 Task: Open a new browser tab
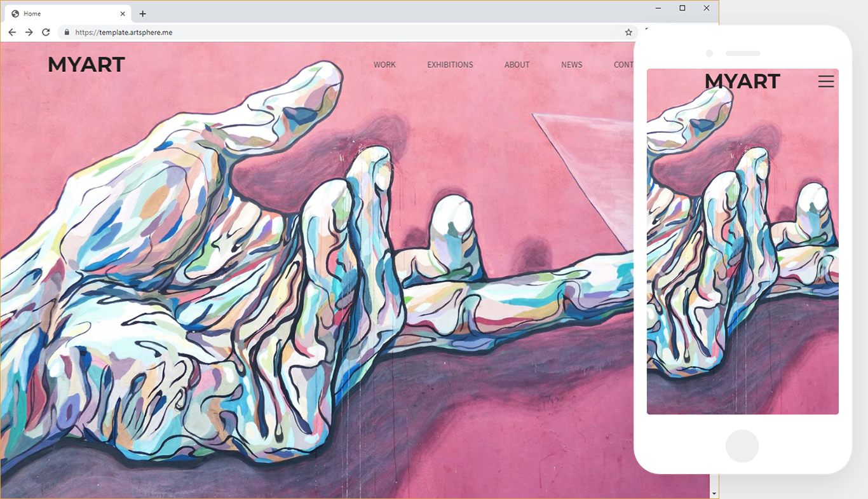click(x=142, y=13)
